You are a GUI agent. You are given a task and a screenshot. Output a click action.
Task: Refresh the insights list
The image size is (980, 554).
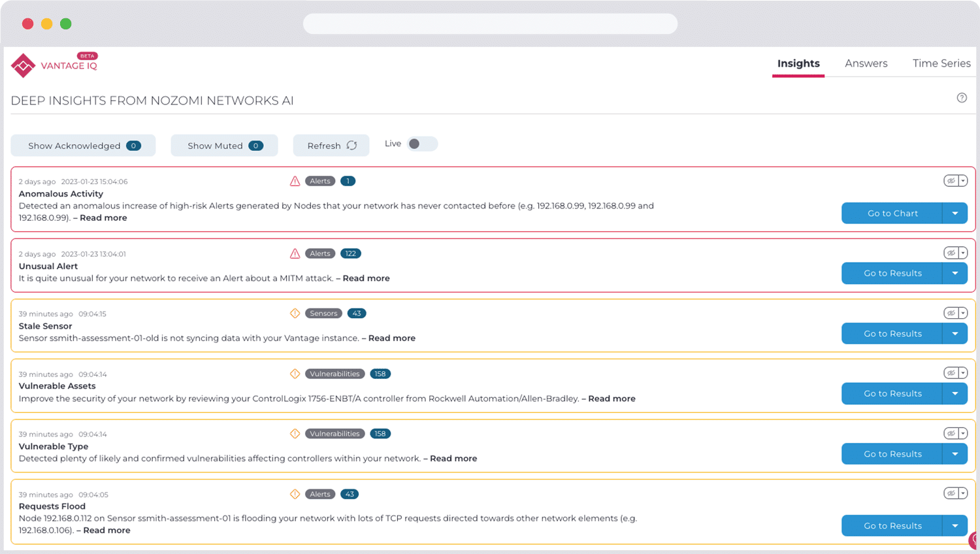tap(331, 145)
